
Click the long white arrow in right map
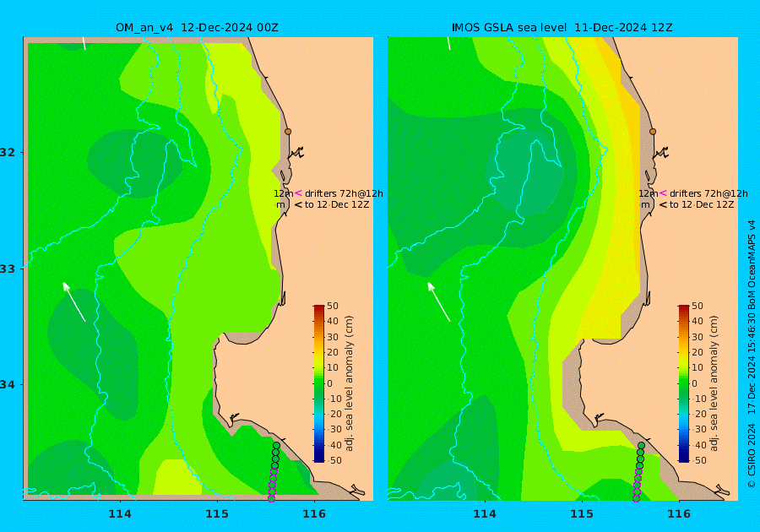(438, 301)
